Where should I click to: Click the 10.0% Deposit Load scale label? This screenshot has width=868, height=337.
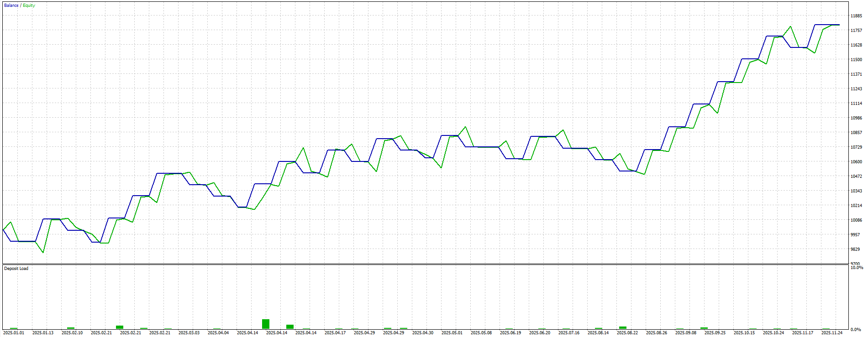(857, 268)
